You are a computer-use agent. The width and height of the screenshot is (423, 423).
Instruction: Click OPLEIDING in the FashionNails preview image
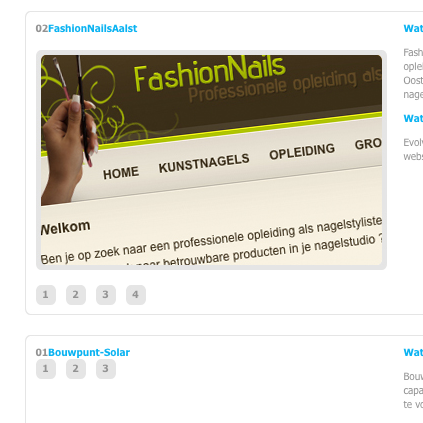(302, 151)
